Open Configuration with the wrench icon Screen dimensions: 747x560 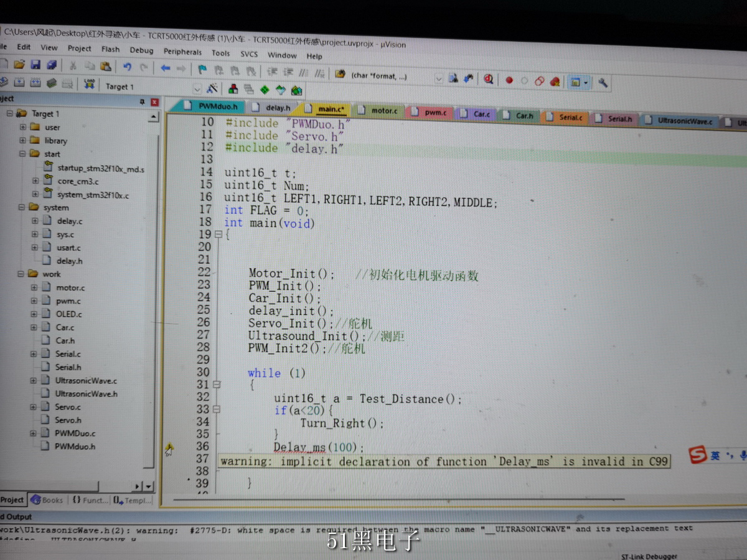pyautogui.click(x=603, y=82)
